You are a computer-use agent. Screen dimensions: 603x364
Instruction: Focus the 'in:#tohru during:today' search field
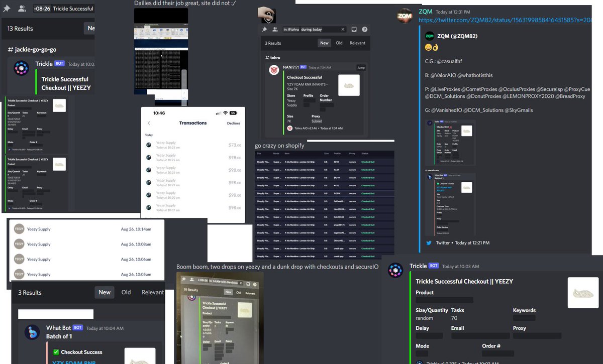[314, 30]
